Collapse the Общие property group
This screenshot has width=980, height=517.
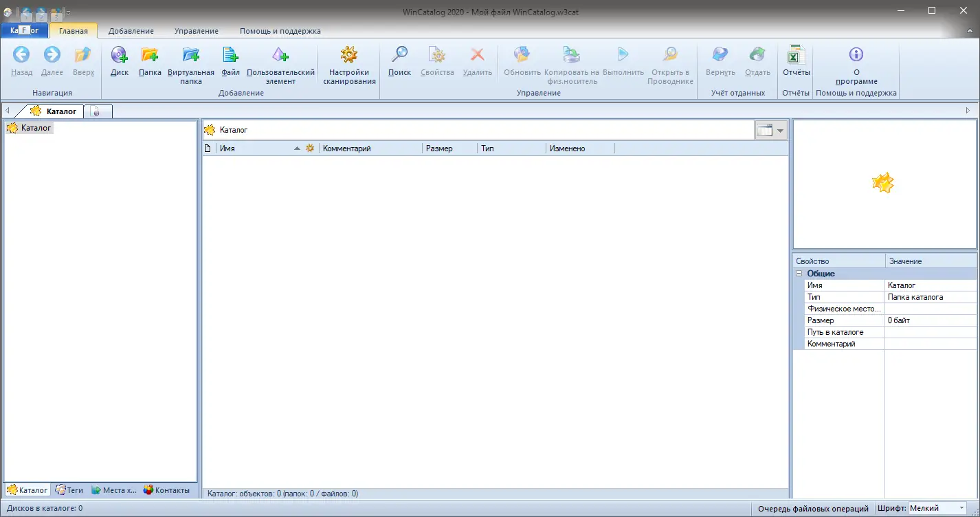point(799,274)
